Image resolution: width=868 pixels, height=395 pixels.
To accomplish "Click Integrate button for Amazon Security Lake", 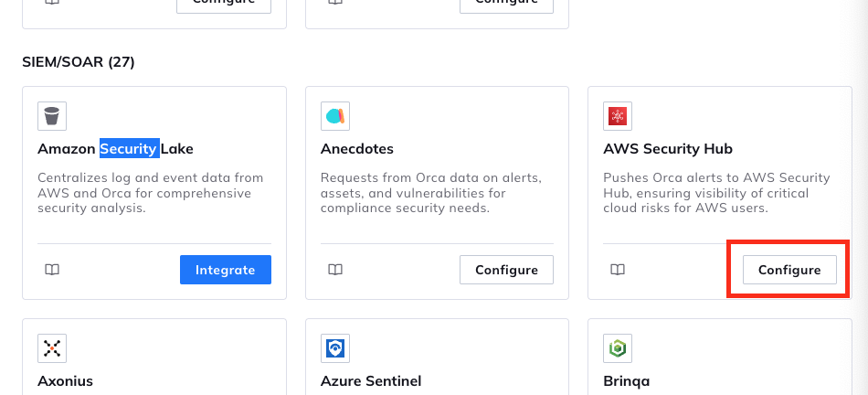I will coord(226,270).
